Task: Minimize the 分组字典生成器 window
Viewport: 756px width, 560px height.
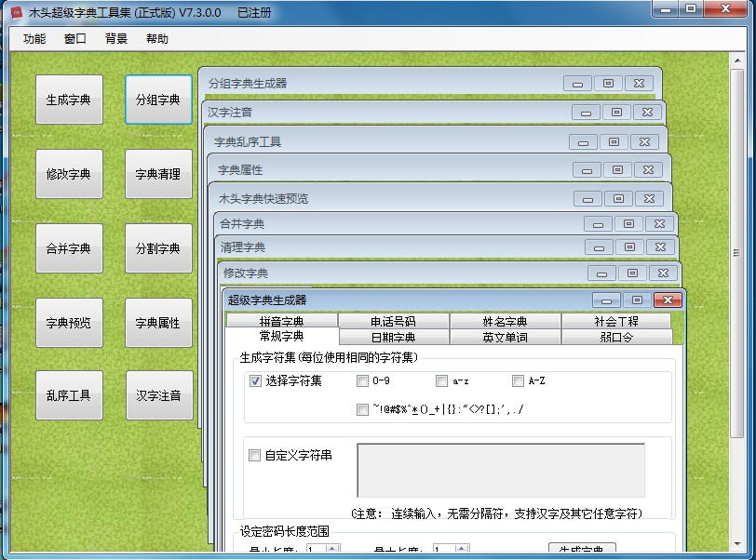Action: tap(577, 84)
